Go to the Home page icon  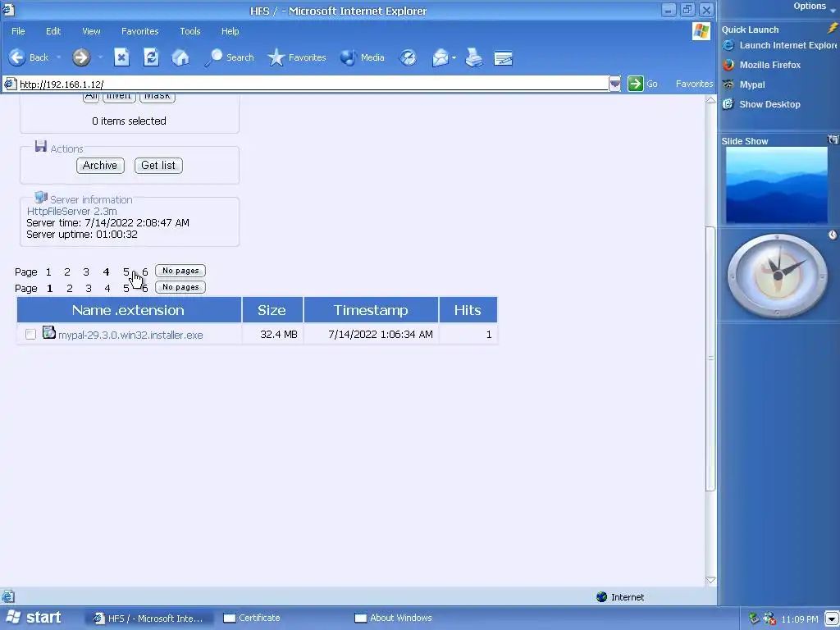[180, 57]
